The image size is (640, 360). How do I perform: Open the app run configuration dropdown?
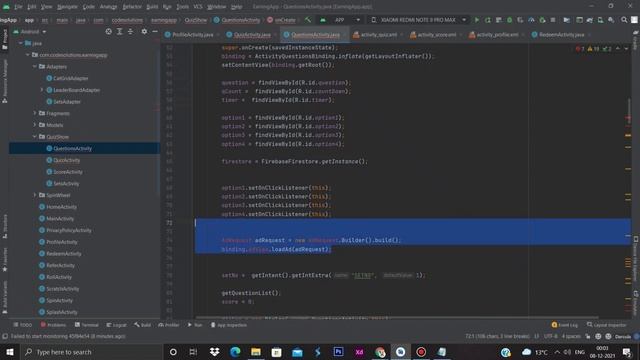click(x=340, y=20)
